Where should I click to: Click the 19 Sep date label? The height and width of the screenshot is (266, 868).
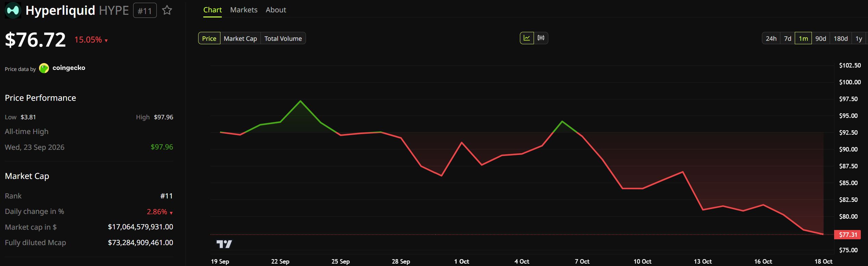click(220, 262)
